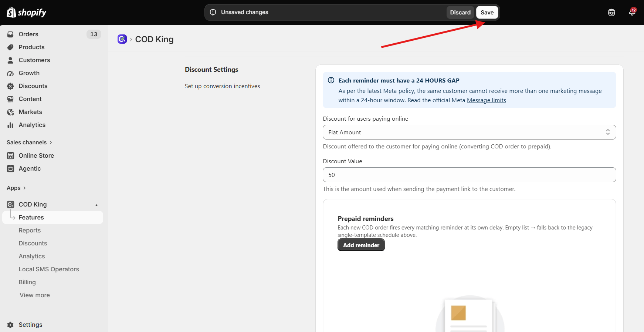Click the Markets globe icon
The height and width of the screenshot is (332, 644).
coord(10,112)
